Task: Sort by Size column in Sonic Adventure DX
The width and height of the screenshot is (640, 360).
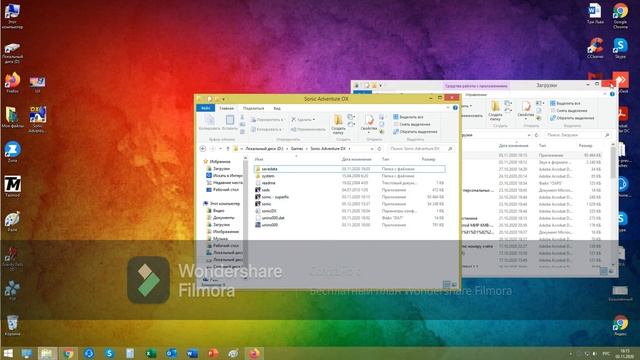Action: 428,159
